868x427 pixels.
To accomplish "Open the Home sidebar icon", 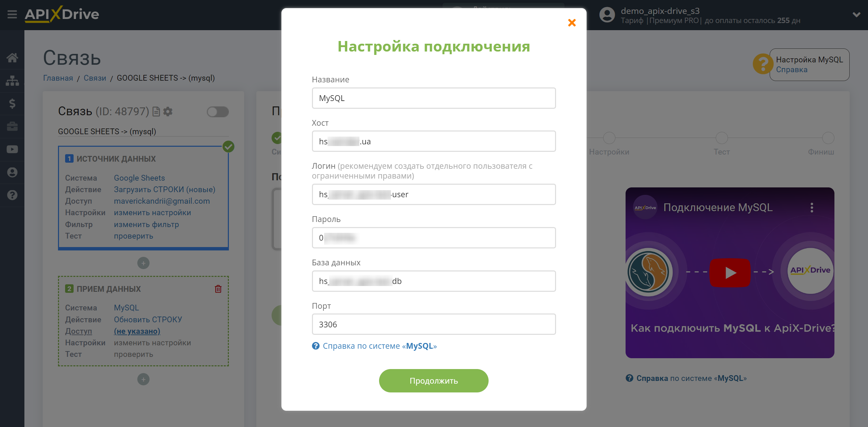I will pos(12,58).
